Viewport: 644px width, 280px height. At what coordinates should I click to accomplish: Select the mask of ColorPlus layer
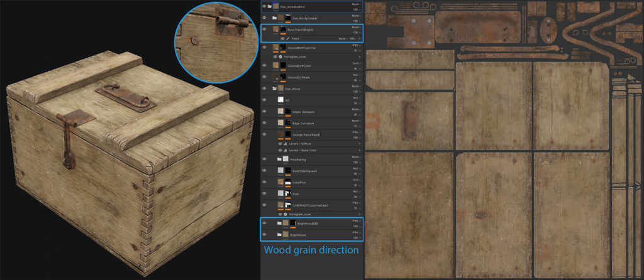[x=288, y=181]
